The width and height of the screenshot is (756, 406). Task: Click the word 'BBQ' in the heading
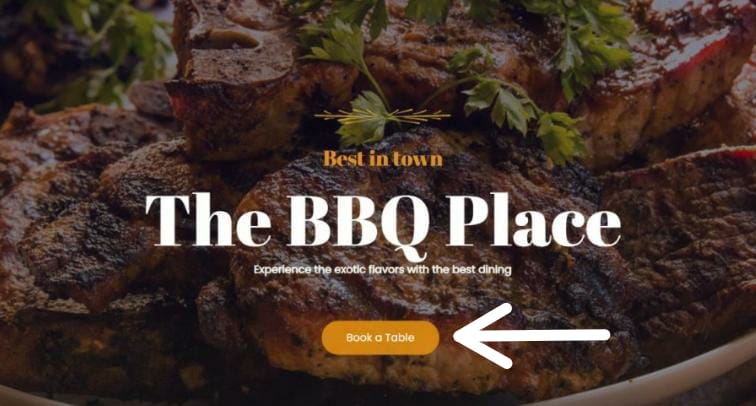pyautogui.click(x=358, y=222)
